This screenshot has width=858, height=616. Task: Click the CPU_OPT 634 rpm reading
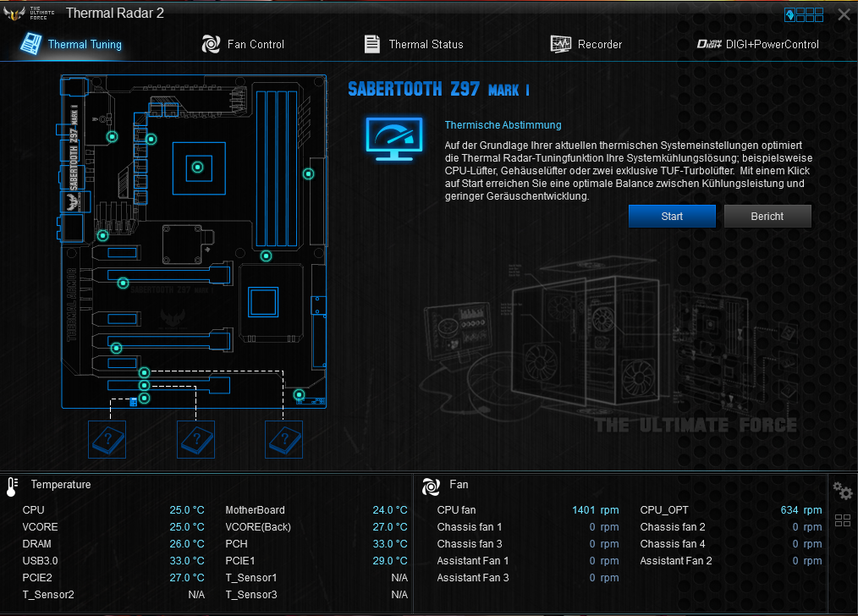point(801,510)
